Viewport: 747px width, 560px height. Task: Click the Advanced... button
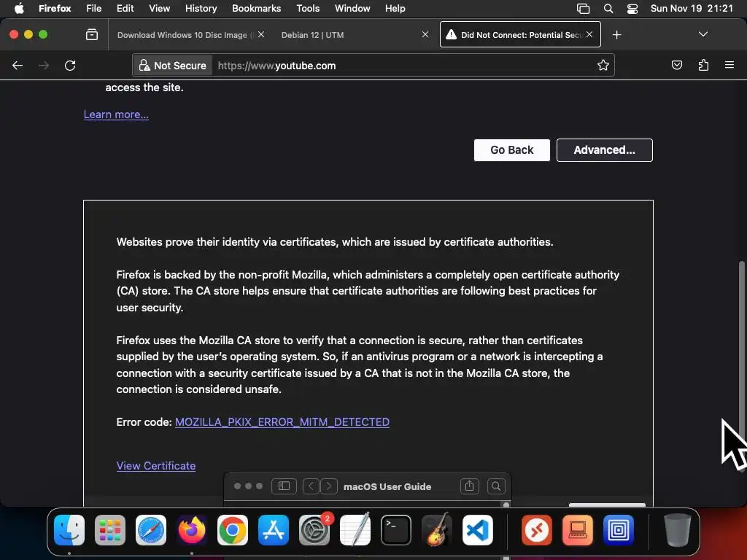(604, 150)
